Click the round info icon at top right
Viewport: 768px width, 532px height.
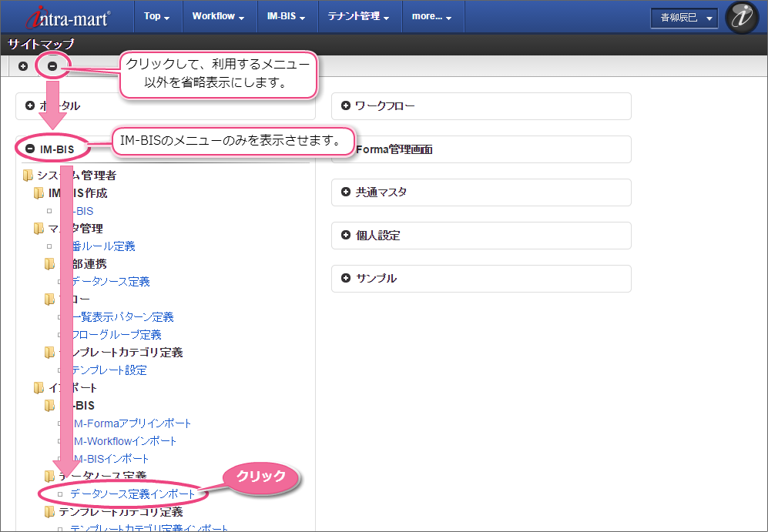click(x=742, y=17)
